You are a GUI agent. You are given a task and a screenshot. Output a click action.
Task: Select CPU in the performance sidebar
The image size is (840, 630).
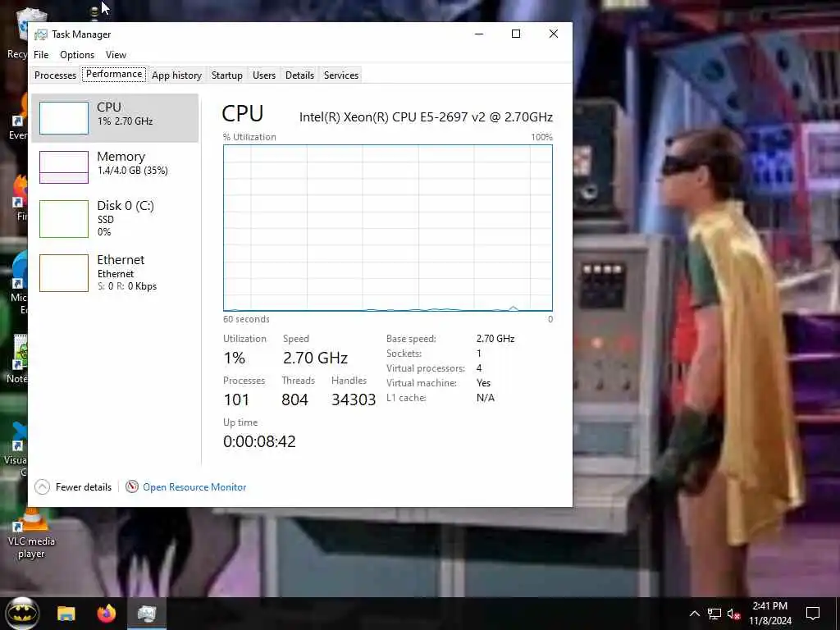click(115, 118)
